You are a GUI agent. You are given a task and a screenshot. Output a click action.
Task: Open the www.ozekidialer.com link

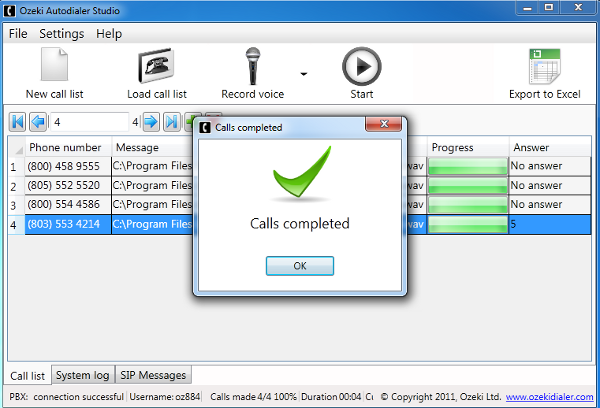(x=549, y=397)
